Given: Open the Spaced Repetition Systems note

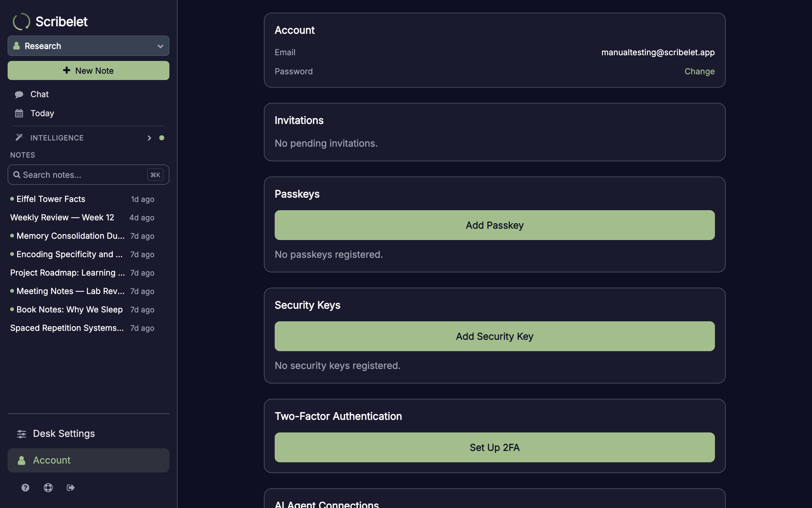Looking at the screenshot, I should [x=82, y=328].
